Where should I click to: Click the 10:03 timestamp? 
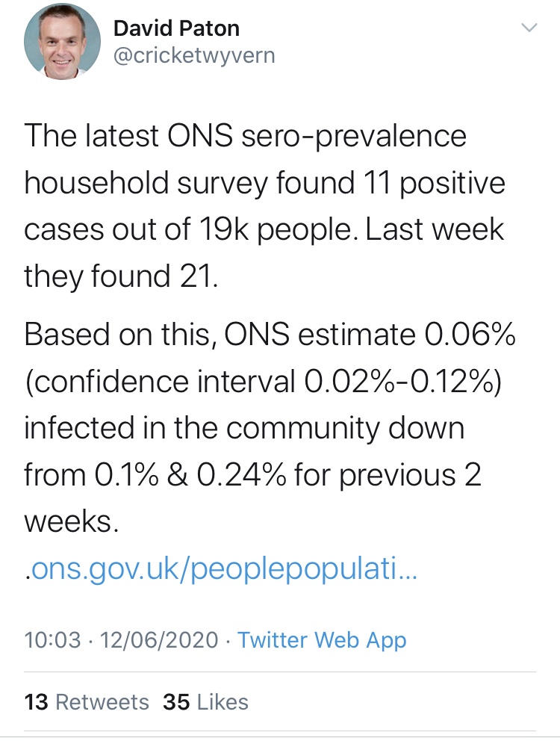click(52, 640)
